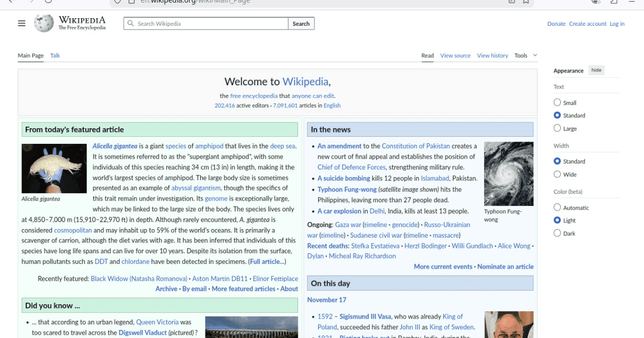This screenshot has width=644, height=338.
Task: Open the Typhoon Fung-wong satellite image
Action: tap(509, 174)
